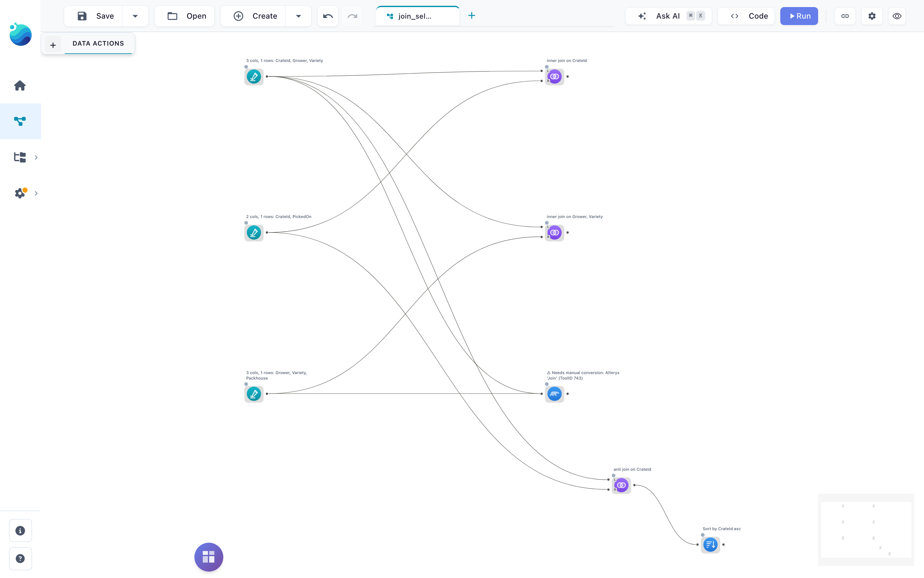924x578 pixels.
Task: Toggle the eye visibility icon
Action: click(x=897, y=16)
